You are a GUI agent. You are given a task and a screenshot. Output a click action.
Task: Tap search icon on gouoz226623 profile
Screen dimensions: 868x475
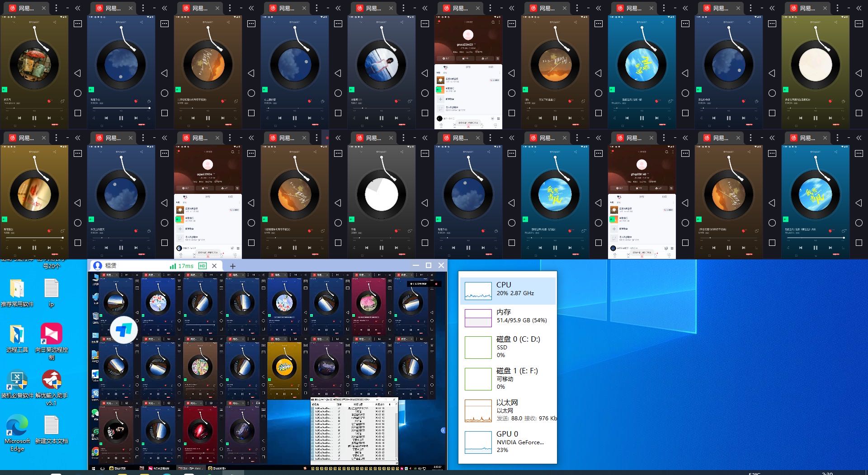click(493, 22)
